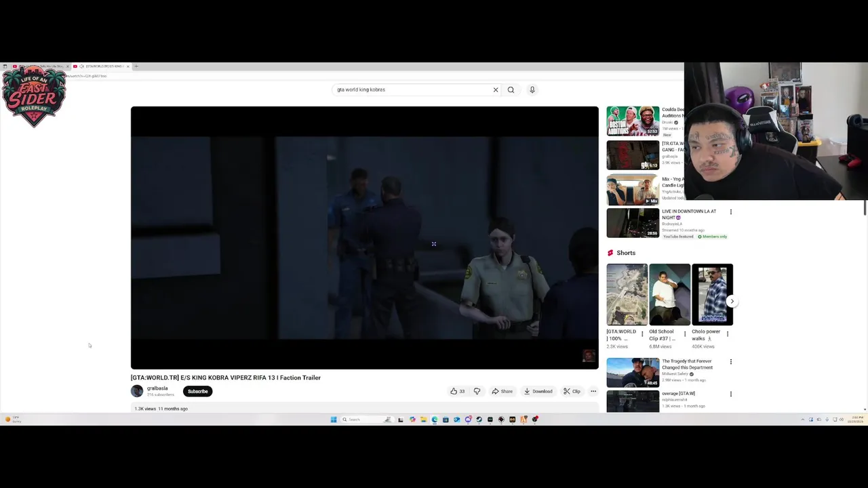Open the clock and date in system tray
This screenshot has width=868, height=488.
[x=856, y=420]
